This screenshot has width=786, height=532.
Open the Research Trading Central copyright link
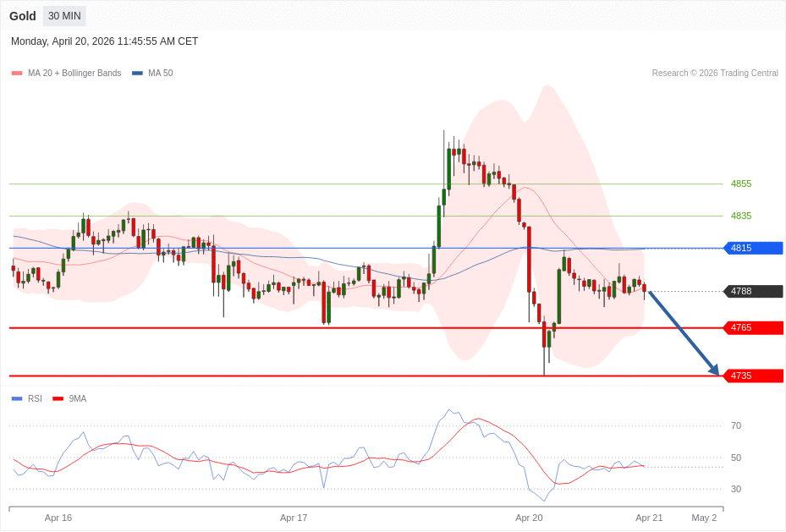714,74
